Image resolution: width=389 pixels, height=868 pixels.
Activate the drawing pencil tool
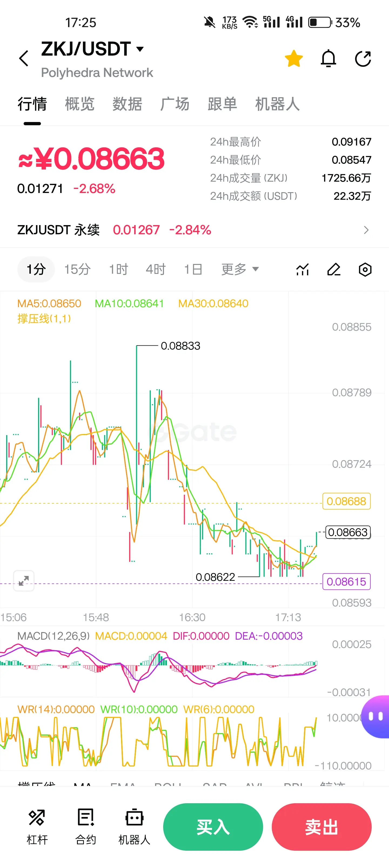(334, 270)
